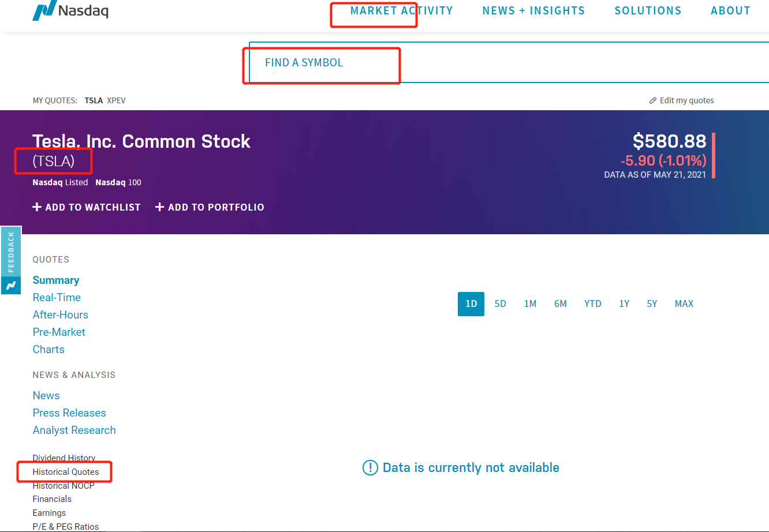Viewport: 769px width, 532px height.
Task: Select the MAX chart range tab
Action: [684, 304]
